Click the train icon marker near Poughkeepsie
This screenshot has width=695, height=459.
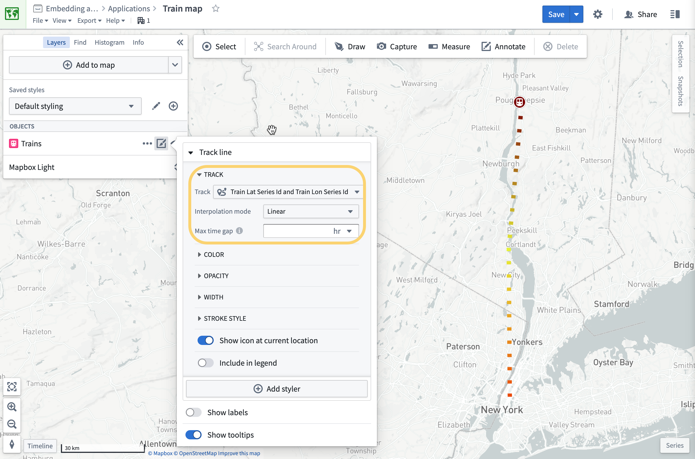[519, 102]
